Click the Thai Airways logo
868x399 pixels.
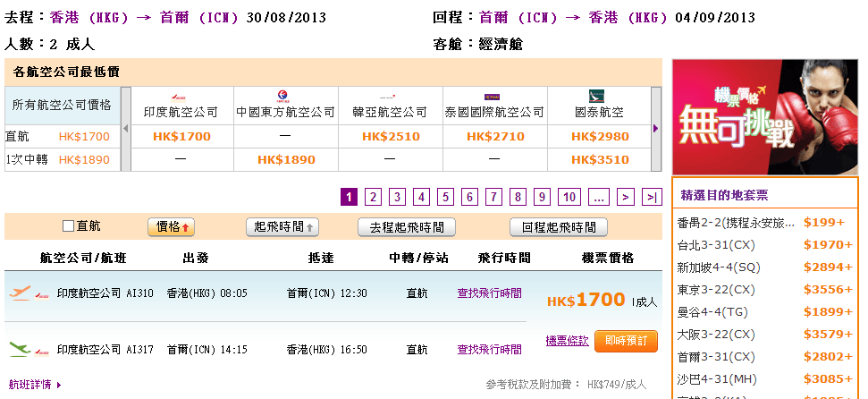pyautogui.click(x=493, y=96)
